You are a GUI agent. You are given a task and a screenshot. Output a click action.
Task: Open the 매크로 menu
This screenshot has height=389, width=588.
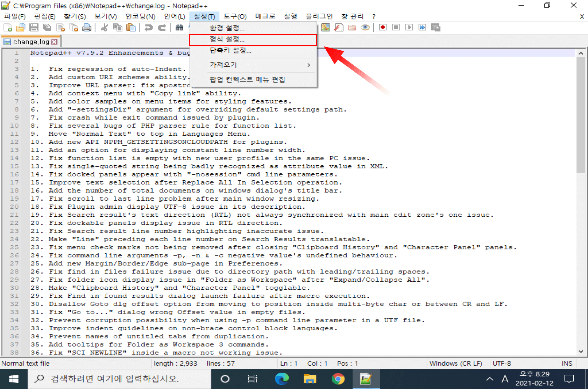[x=265, y=16]
